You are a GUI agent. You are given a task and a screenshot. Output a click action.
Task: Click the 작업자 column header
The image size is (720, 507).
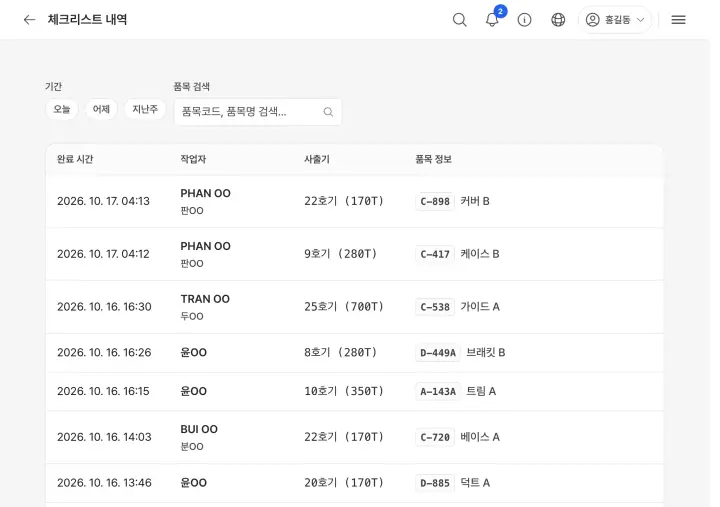click(193, 159)
